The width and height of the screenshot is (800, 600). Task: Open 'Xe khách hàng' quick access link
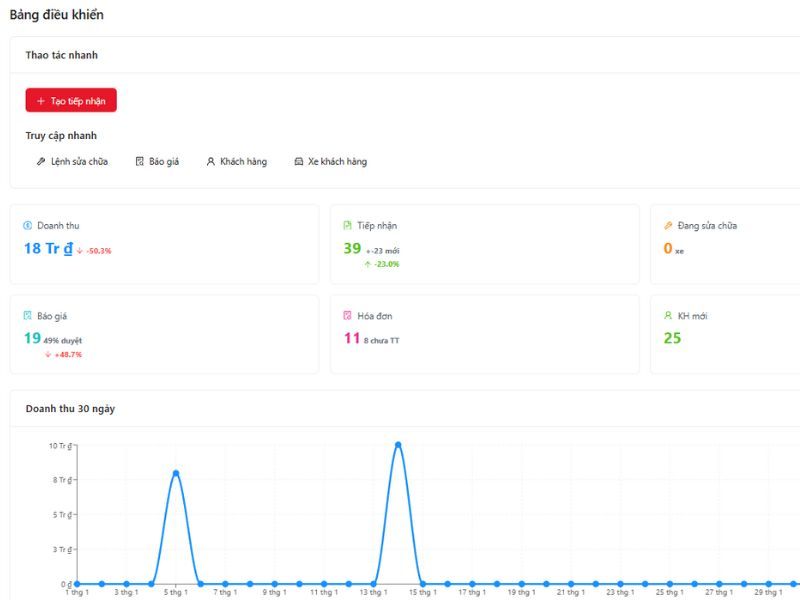337,162
